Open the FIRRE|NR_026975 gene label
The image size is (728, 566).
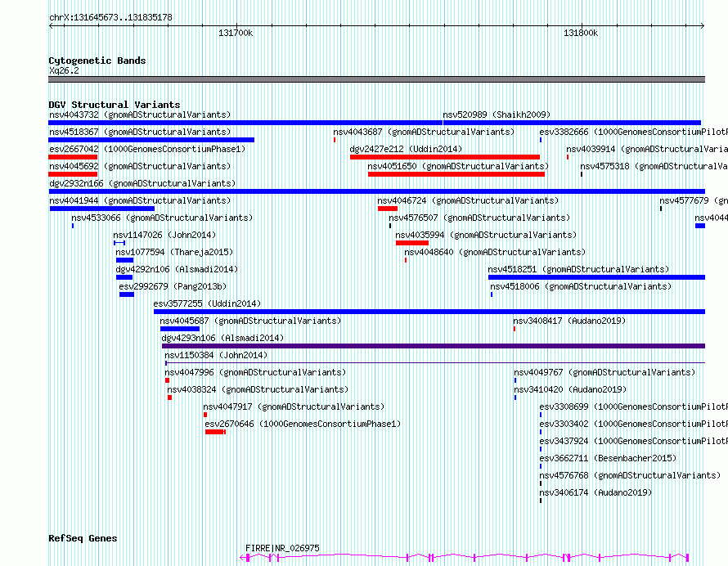(282, 548)
